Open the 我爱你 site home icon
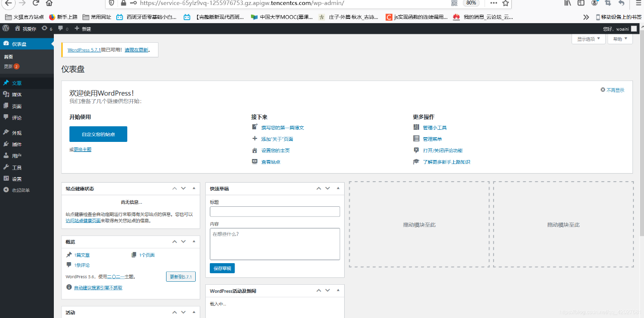This screenshot has width=644, height=318. [18, 29]
